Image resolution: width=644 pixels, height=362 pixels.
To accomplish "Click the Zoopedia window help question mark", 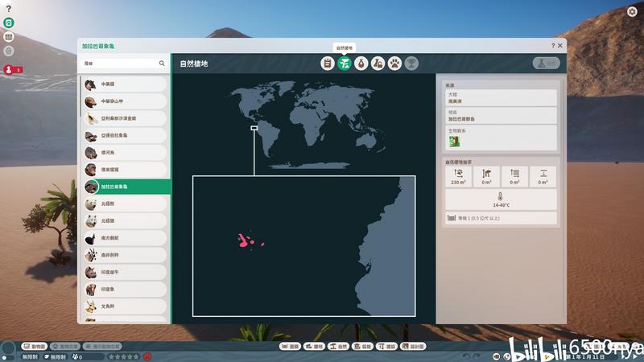I will (x=553, y=46).
